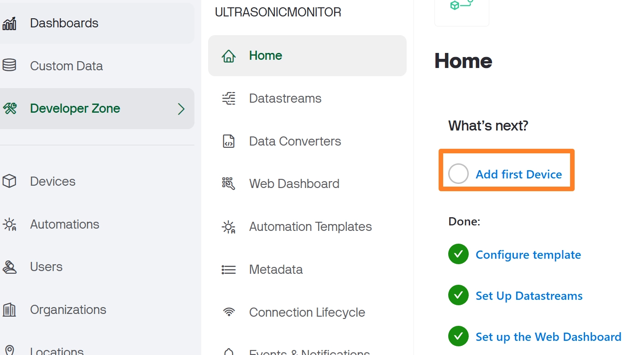This screenshot has width=644, height=355.
Task: Click the Custom Data database icon
Action: [10, 66]
